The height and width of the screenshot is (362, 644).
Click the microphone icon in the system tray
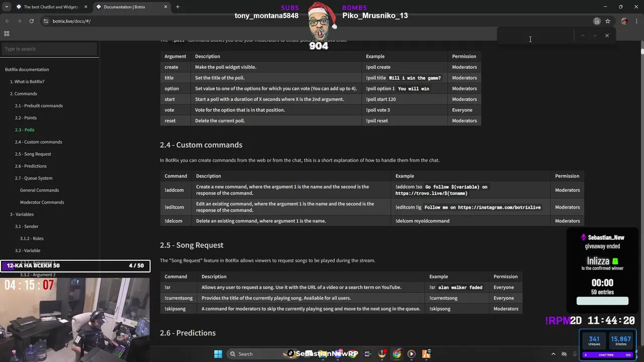pos(575,354)
